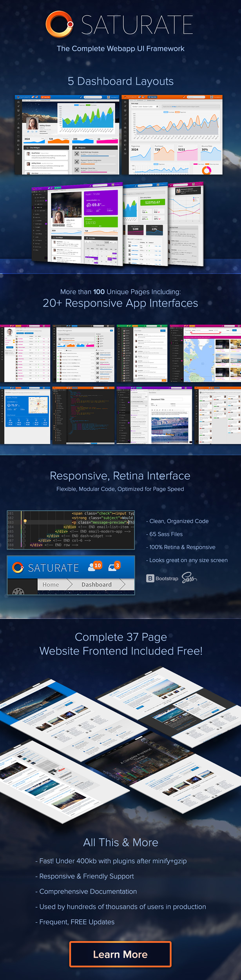Click lightbulb hint icon on code line 383
Viewport: 241px width, 980px height.
coord(25,521)
